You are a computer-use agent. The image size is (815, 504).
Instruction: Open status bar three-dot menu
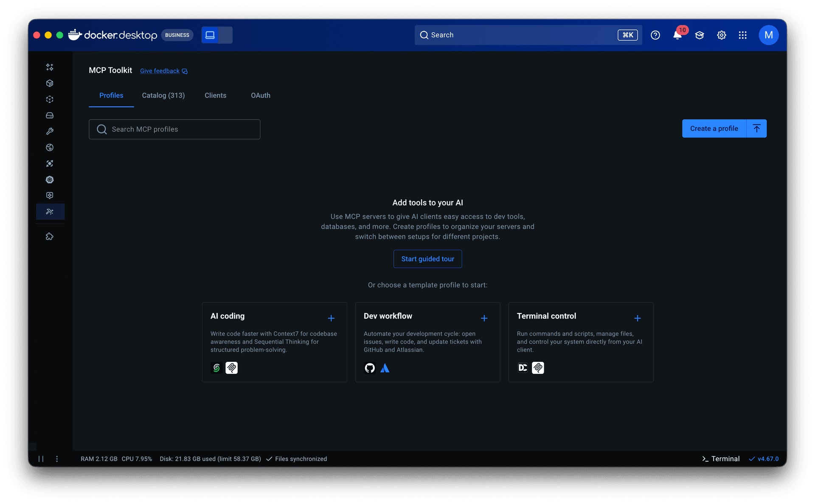point(57,459)
